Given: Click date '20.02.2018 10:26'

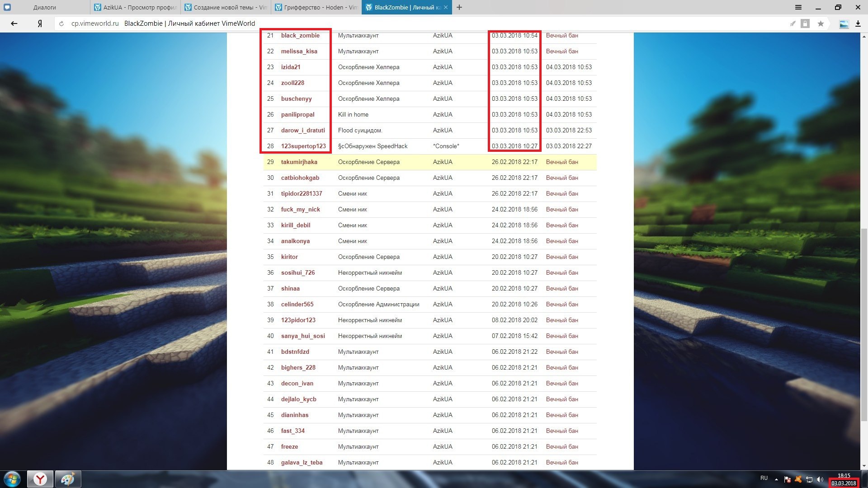Looking at the screenshot, I should [x=514, y=304].
